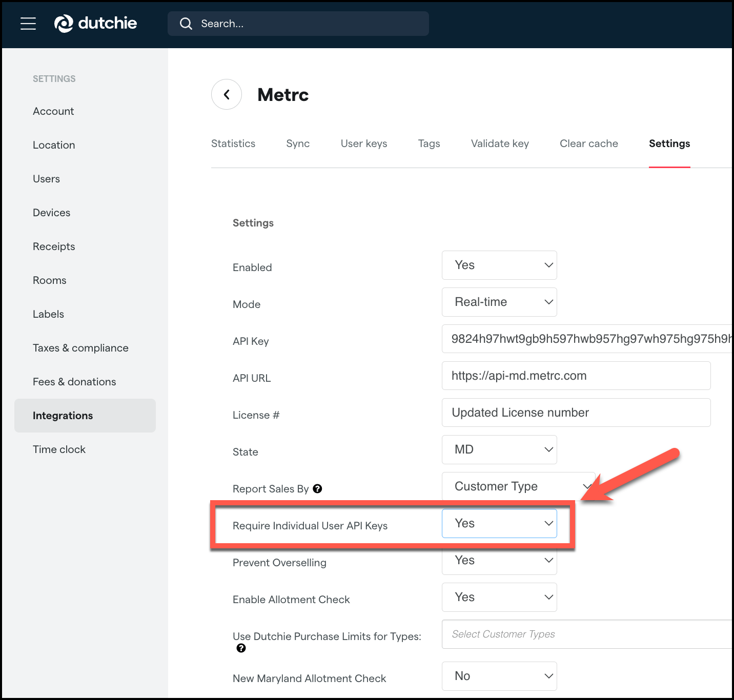Switch to the Statistics tab
The width and height of the screenshot is (734, 700).
click(233, 143)
